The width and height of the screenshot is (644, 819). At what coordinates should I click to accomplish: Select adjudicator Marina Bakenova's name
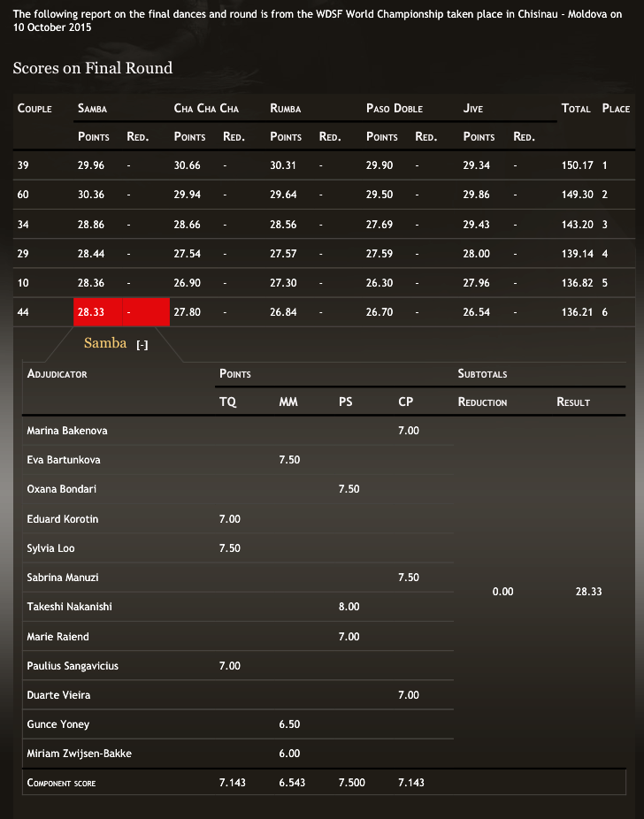67,431
